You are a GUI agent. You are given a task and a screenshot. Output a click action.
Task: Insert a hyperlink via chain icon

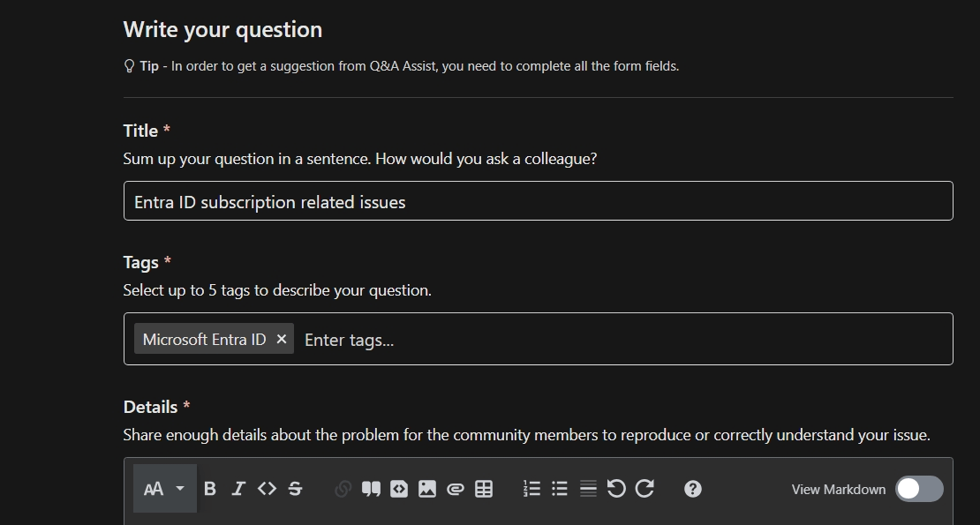(343, 489)
